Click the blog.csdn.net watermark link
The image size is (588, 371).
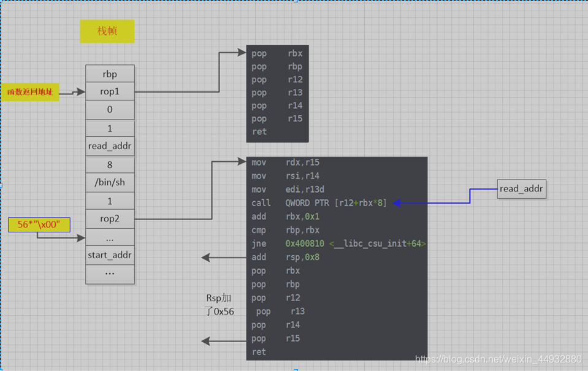click(x=498, y=359)
